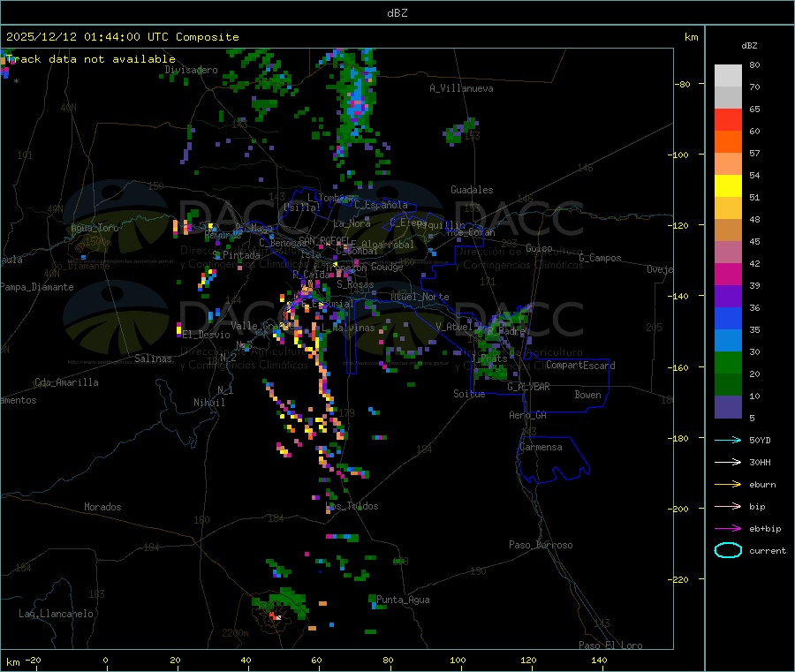Click the -80 km axis tick label

point(683,84)
